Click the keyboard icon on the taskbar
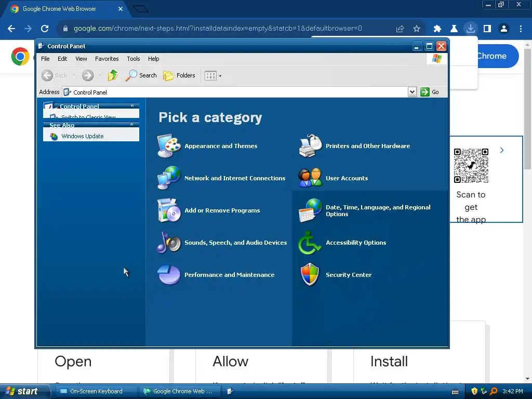532x399 pixels. [x=455, y=392]
